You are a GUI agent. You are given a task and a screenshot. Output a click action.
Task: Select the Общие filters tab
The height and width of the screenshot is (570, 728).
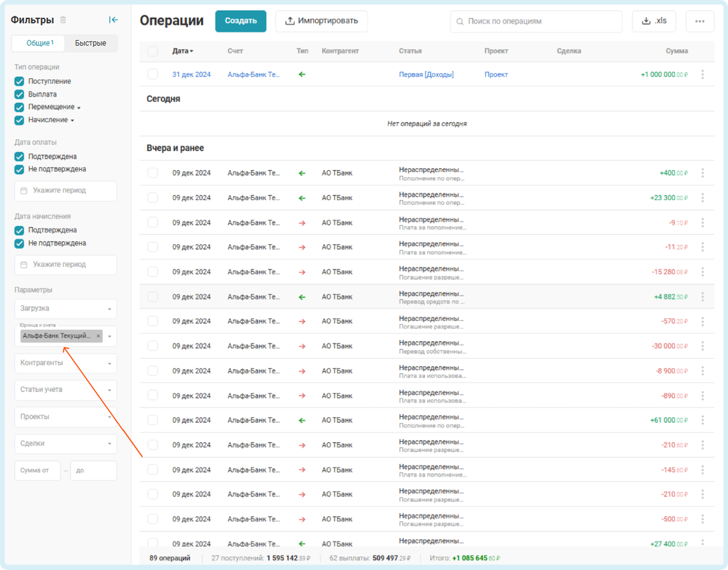tap(39, 43)
